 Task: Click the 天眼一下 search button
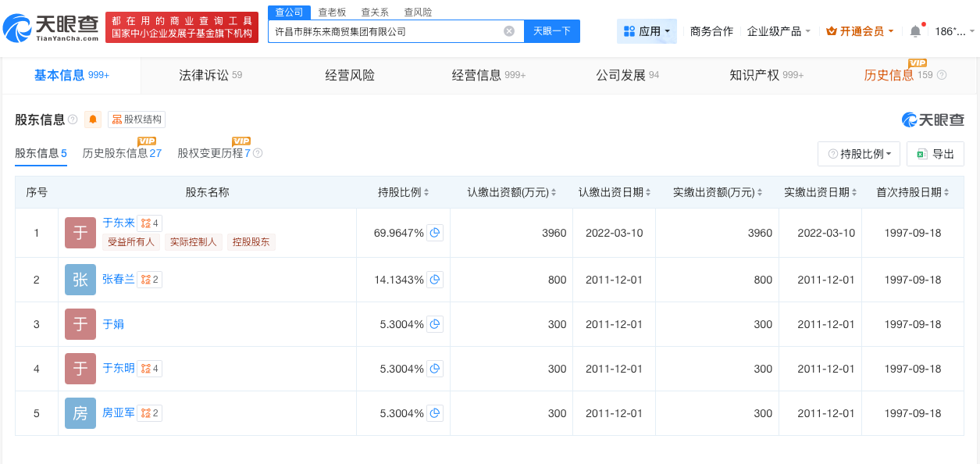pyautogui.click(x=552, y=30)
